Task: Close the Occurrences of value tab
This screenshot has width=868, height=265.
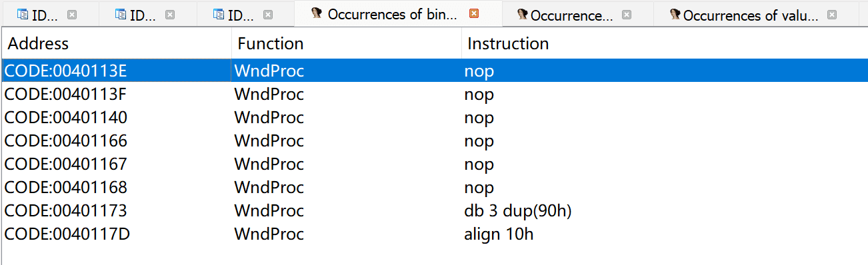Action: pyautogui.click(x=831, y=15)
